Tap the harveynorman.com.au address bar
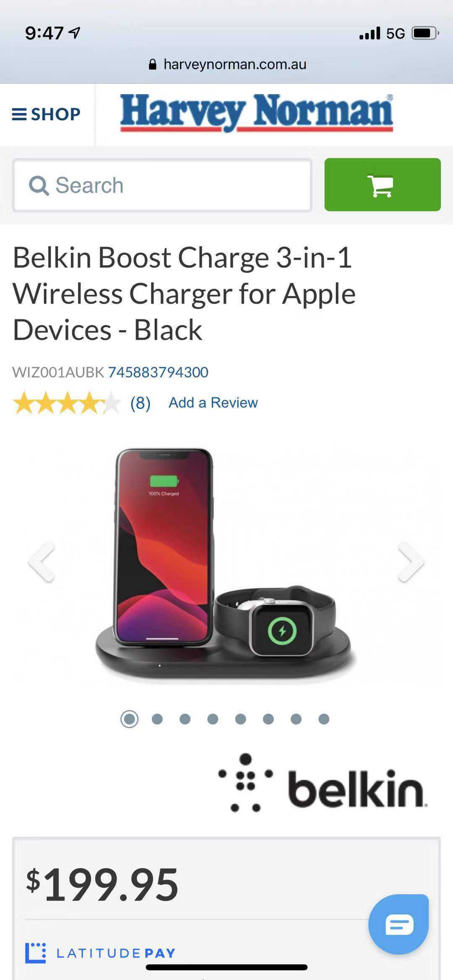 pos(227,64)
